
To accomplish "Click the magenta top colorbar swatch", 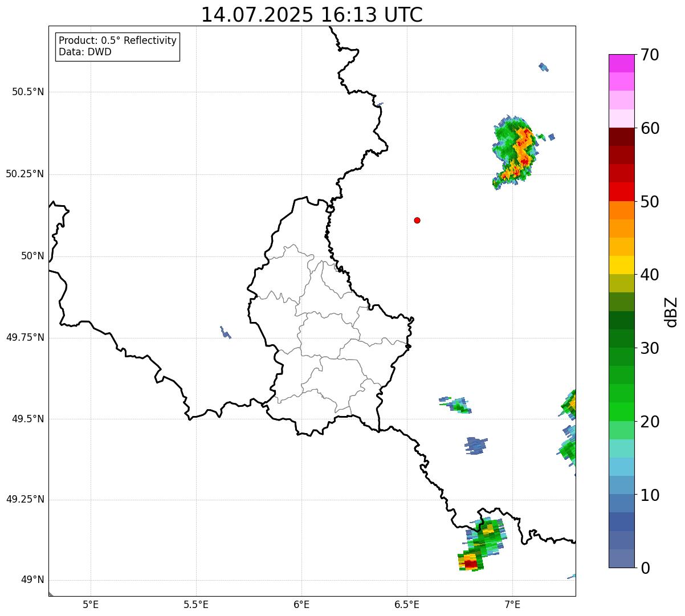I will tap(621, 63).
